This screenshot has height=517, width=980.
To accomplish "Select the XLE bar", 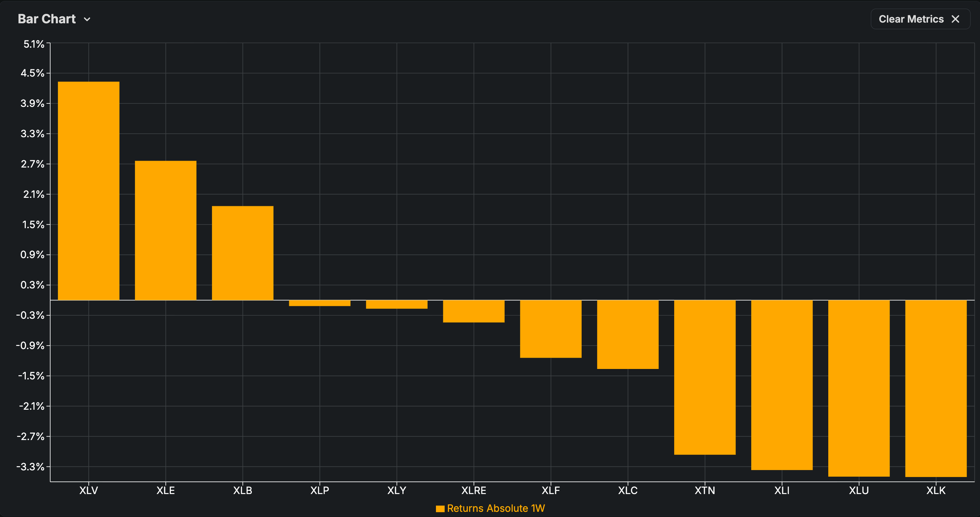I will [x=165, y=230].
